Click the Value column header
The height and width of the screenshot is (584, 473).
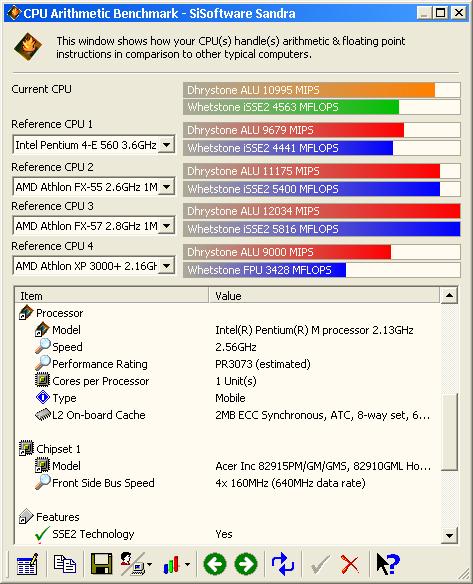tap(324, 296)
